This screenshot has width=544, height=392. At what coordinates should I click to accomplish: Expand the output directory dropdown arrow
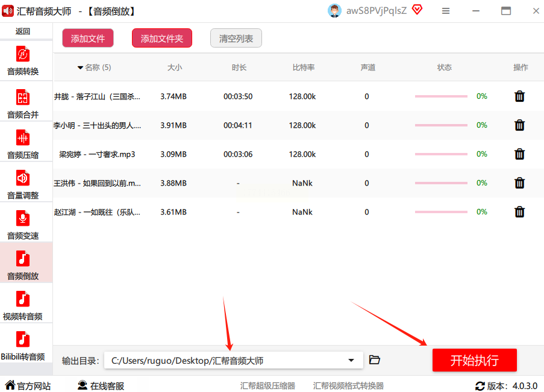pos(351,361)
